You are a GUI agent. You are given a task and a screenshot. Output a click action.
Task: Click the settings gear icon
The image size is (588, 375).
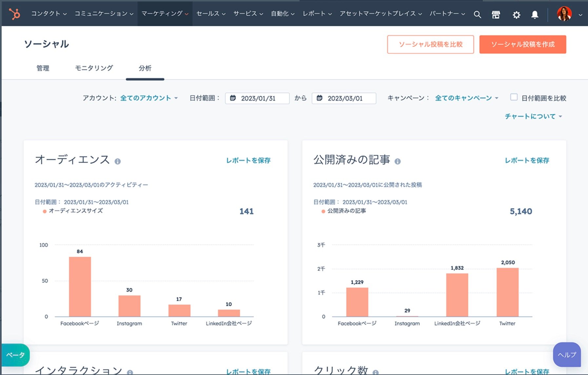516,15
